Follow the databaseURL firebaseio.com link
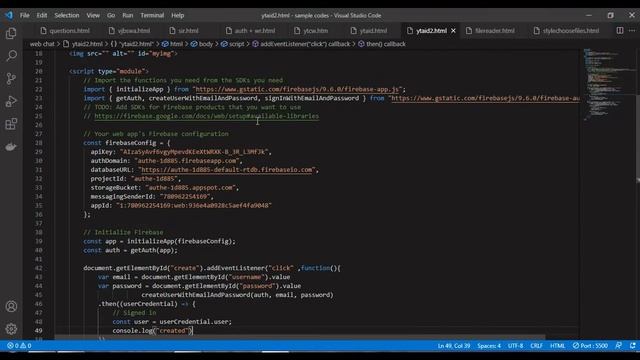 point(227,170)
